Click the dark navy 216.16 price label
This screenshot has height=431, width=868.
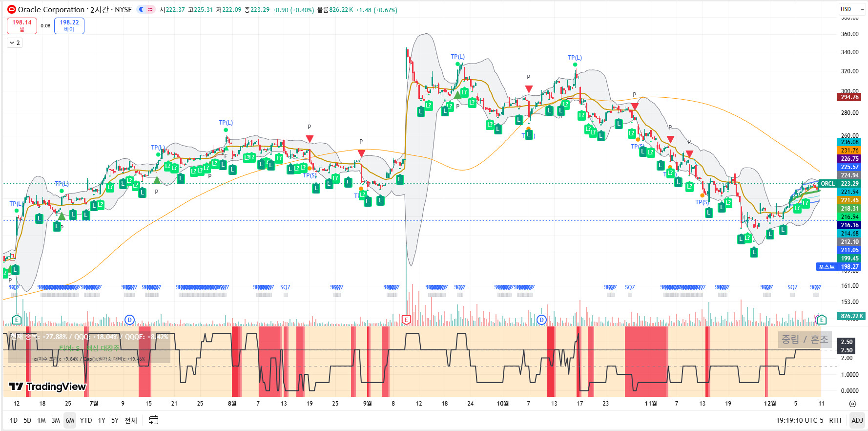point(849,225)
